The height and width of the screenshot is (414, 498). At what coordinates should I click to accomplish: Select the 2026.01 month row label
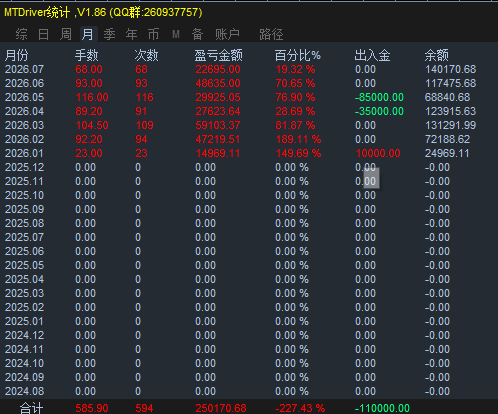[x=24, y=153]
